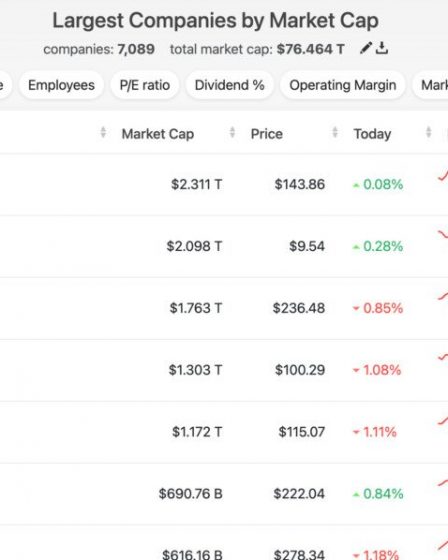Select market cap value $1.303 T

pos(195,370)
